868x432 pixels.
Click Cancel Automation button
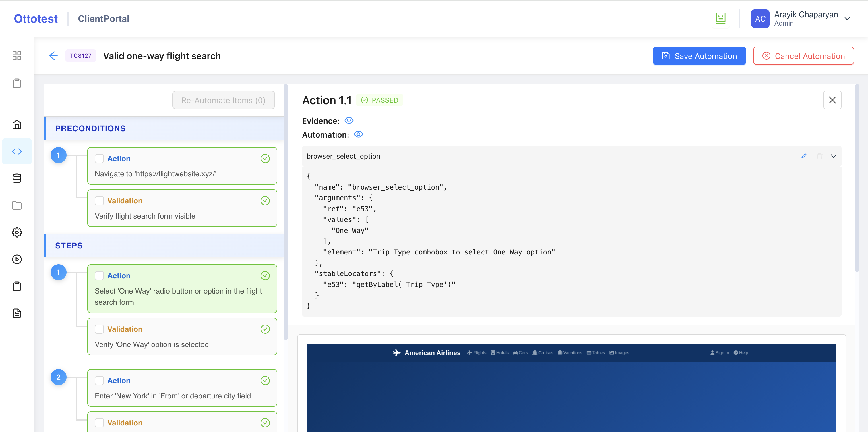(x=803, y=56)
